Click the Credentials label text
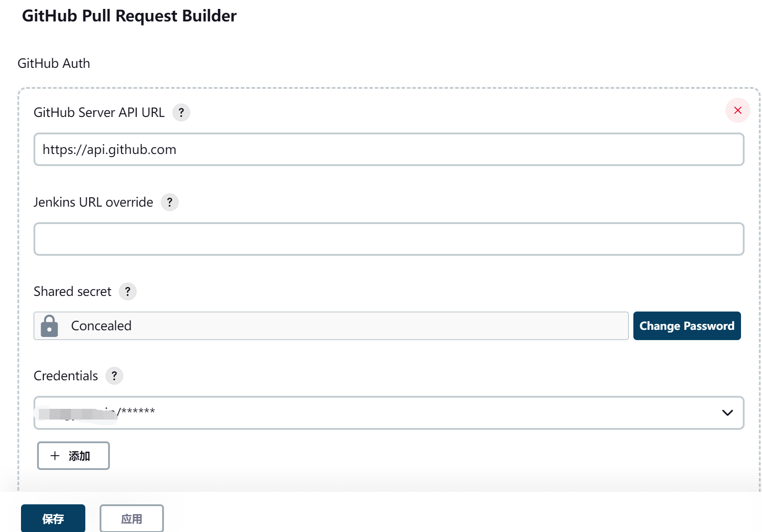The height and width of the screenshot is (532, 762). coord(66,376)
